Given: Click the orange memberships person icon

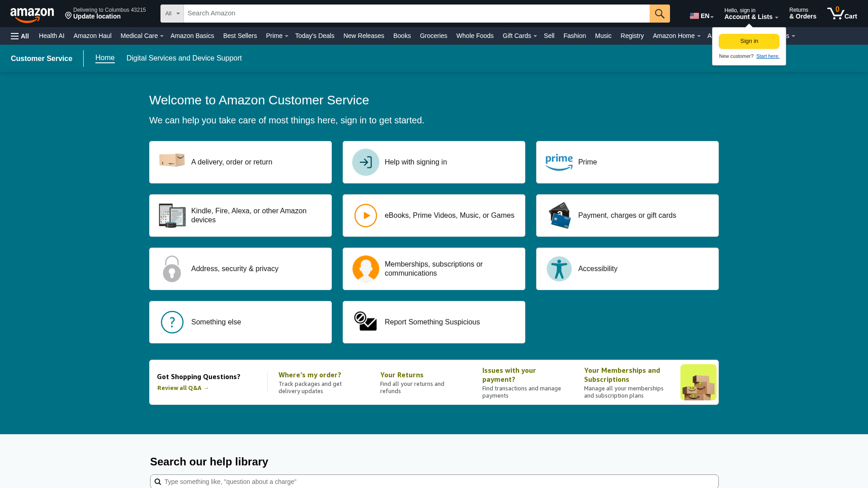Looking at the screenshot, I should pos(366,269).
